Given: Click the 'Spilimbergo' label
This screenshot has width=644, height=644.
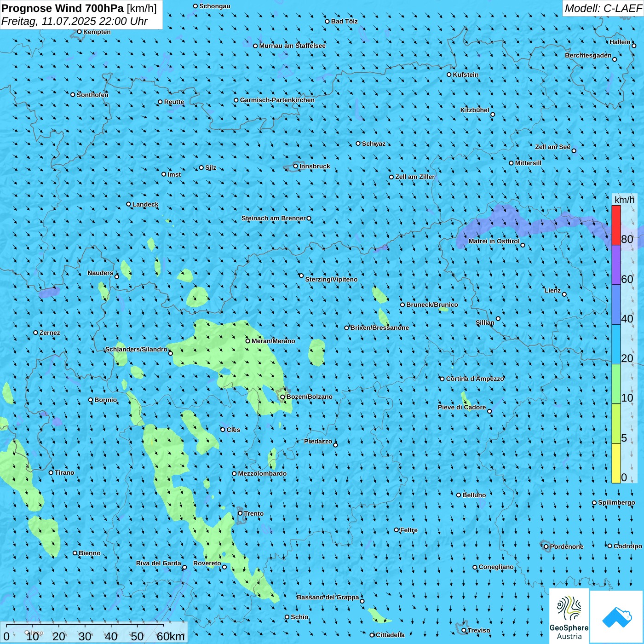Looking at the screenshot, I should click(616, 502).
